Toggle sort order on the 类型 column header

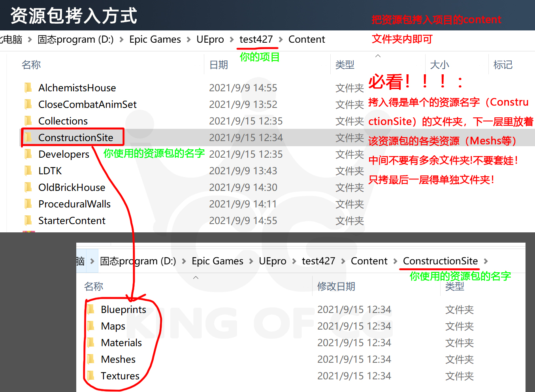[x=345, y=64]
